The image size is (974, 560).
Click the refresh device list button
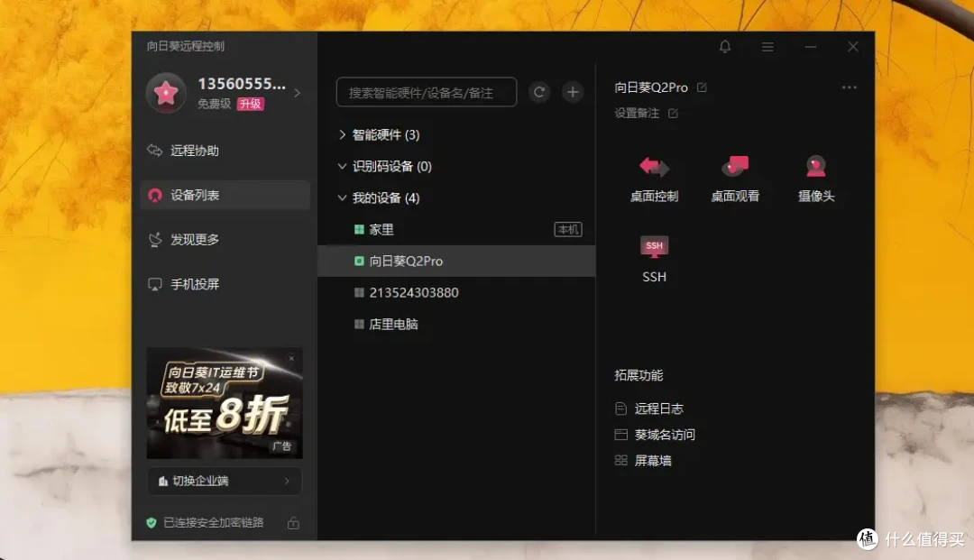(x=539, y=93)
